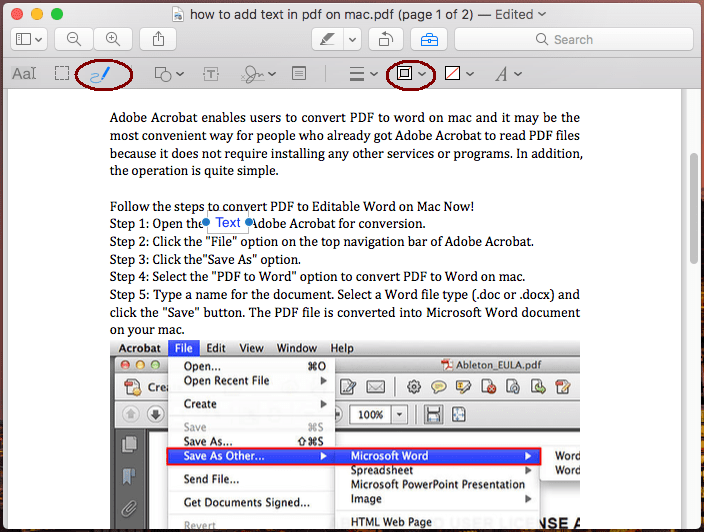Screen dimensions: 704x532
Task: Click 'Open...' in the File menu
Action: pyautogui.click(x=251, y=366)
